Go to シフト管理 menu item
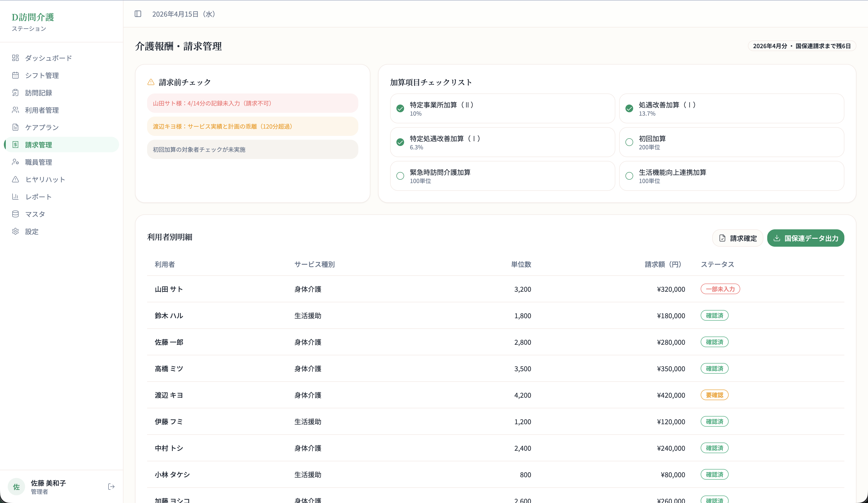Image resolution: width=868 pixels, height=503 pixels. click(62, 75)
